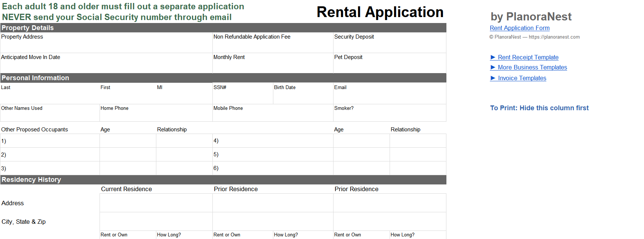Select occupant row 1) name cell

pyautogui.click(x=50, y=141)
